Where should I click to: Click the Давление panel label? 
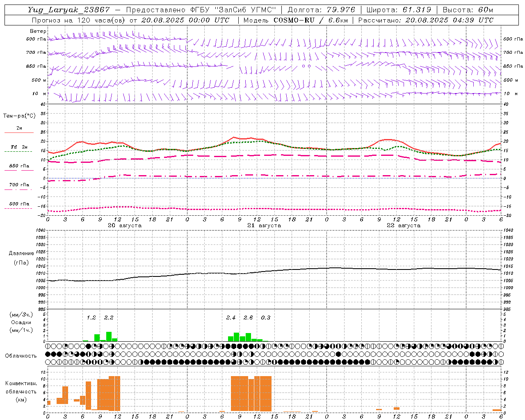pos(21,253)
